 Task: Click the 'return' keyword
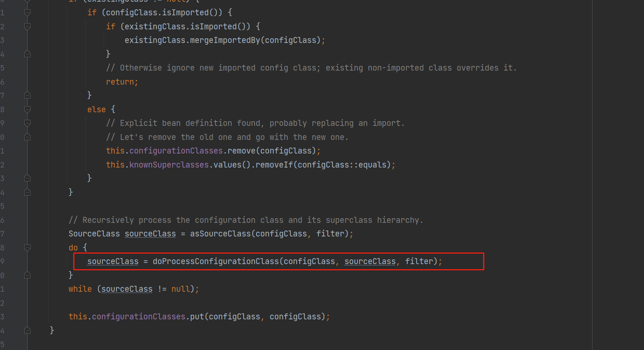pyautogui.click(x=120, y=82)
